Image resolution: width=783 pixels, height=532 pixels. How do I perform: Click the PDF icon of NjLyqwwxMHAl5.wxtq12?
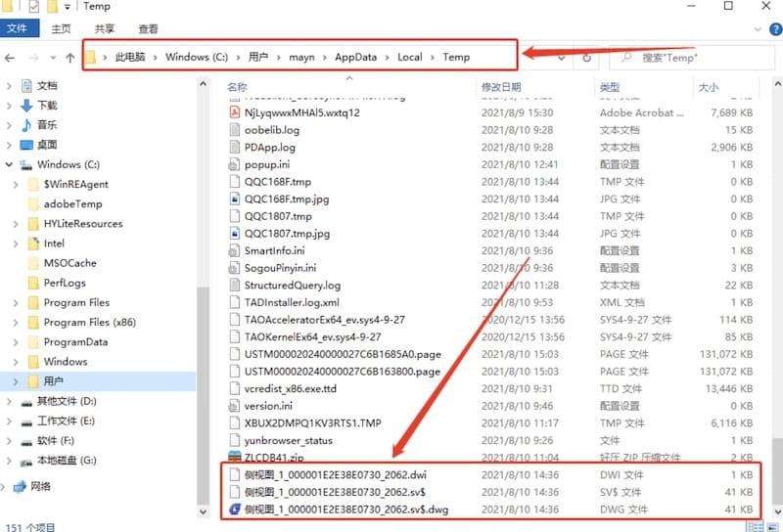(x=234, y=112)
